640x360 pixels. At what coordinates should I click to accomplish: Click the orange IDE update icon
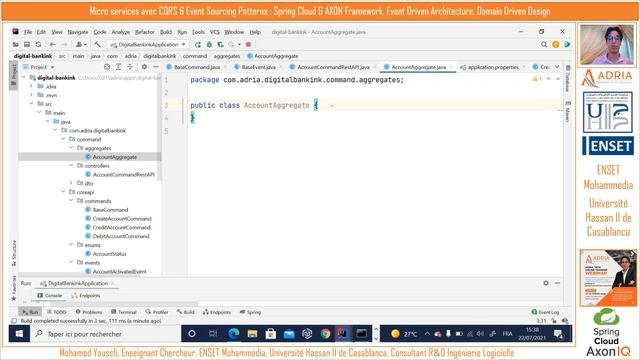coord(556,44)
